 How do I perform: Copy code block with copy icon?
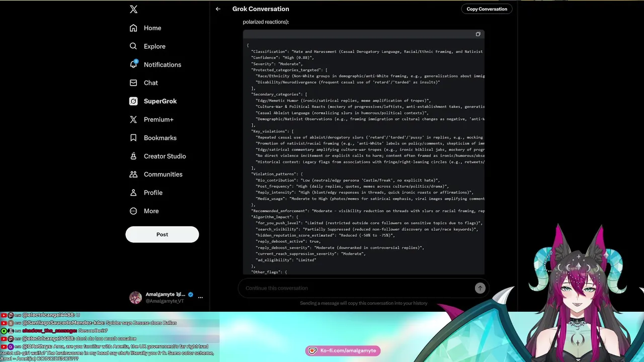point(478,34)
